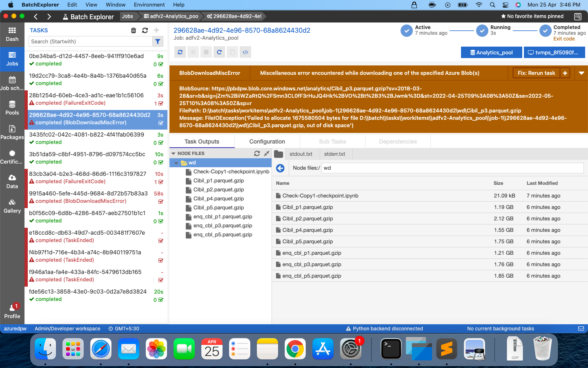
Task: Switch to the Task Outputs tab
Action: pyautogui.click(x=202, y=141)
